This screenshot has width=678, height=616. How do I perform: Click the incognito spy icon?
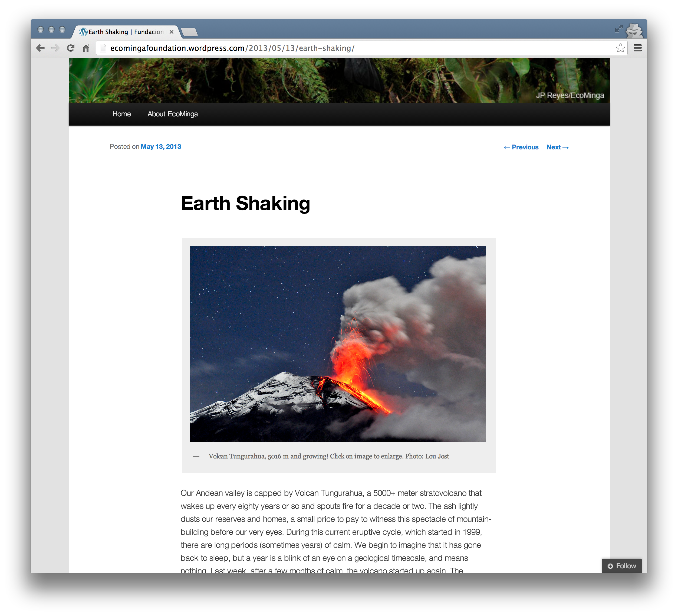click(x=634, y=31)
